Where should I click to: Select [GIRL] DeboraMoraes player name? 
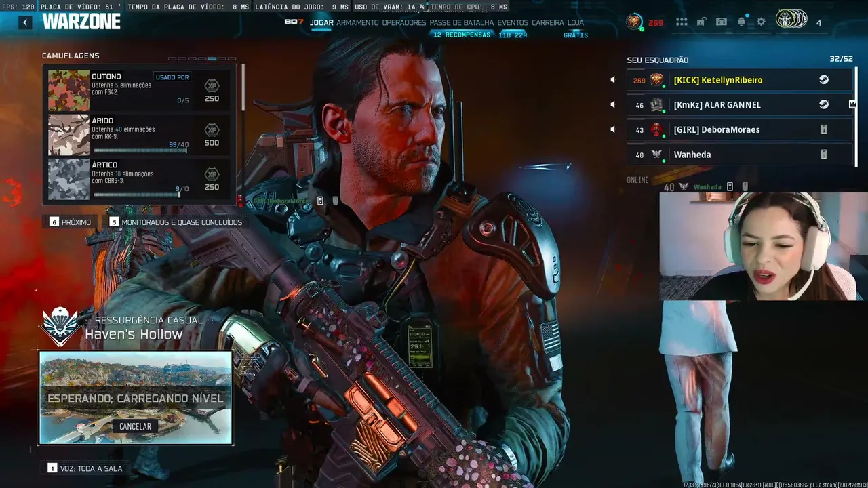click(x=717, y=129)
